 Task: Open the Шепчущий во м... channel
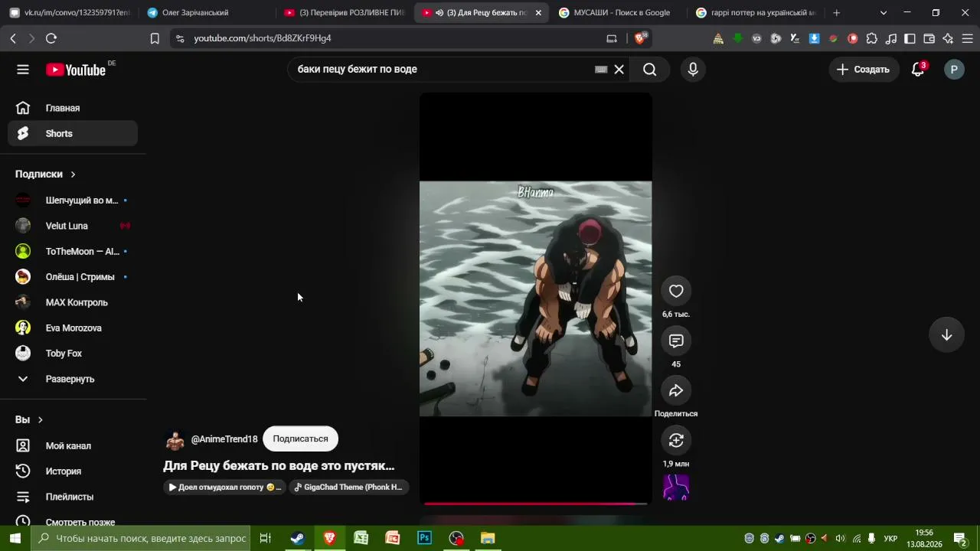[x=73, y=201]
